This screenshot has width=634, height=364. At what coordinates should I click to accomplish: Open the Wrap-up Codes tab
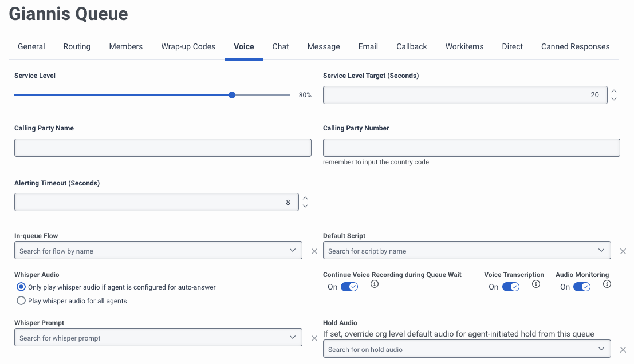188,46
